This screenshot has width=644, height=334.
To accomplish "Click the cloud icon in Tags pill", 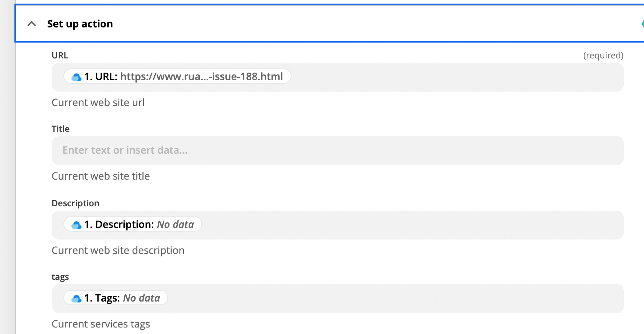I will [76, 298].
